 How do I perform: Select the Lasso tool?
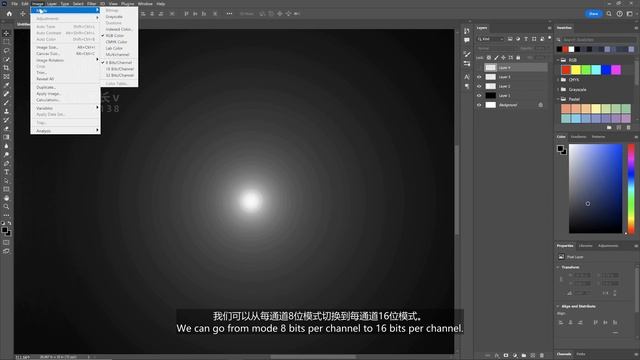click(6, 51)
